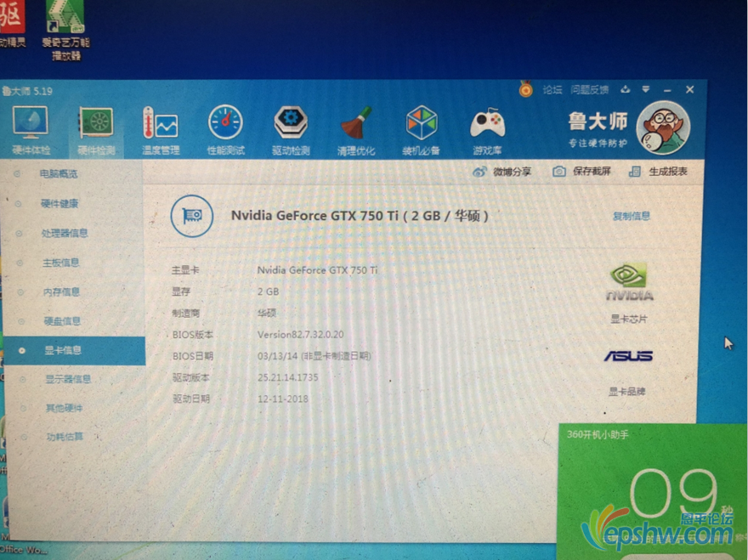Click the BIOS date value 03/13/14
This screenshot has width=748, height=560.
pyautogui.click(x=314, y=356)
